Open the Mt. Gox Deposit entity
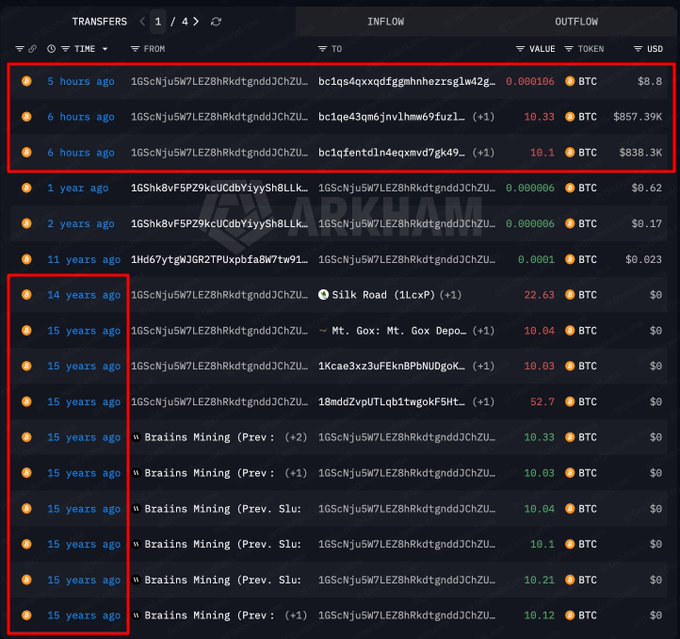 (399, 331)
